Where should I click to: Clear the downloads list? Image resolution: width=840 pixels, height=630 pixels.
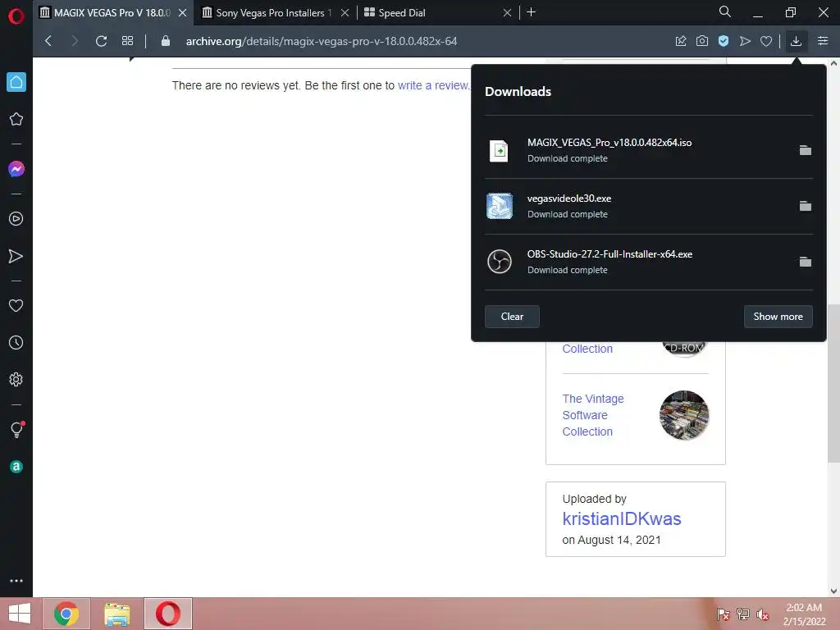[x=512, y=317]
